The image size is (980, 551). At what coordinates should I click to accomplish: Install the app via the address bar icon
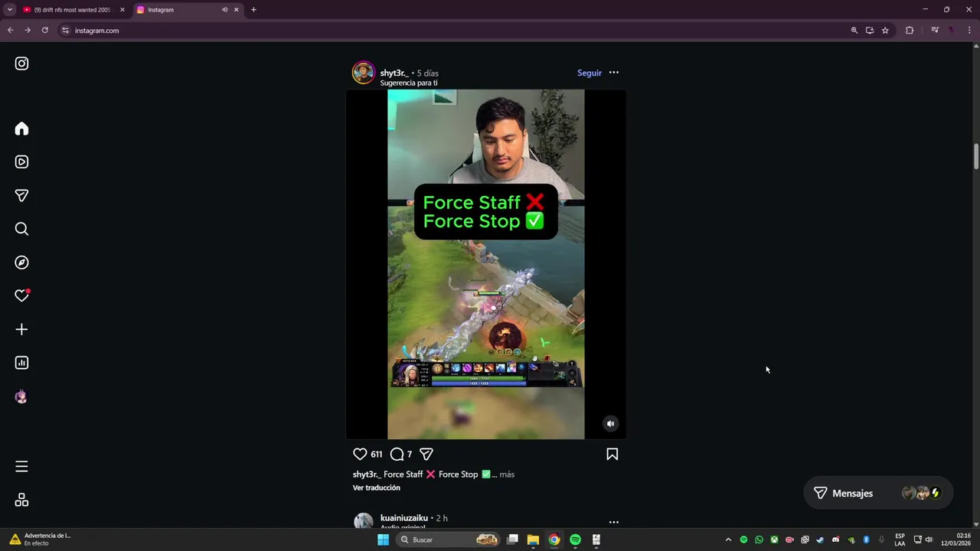(x=870, y=31)
